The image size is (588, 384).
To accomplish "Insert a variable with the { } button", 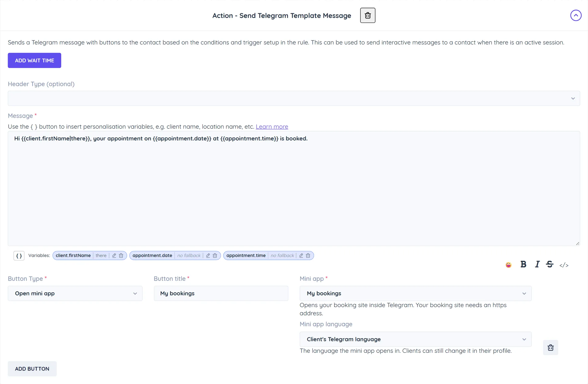I will pyautogui.click(x=19, y=256).
